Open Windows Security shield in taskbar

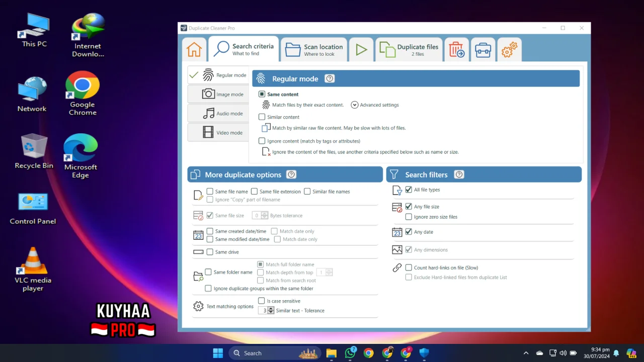[424, 353]
